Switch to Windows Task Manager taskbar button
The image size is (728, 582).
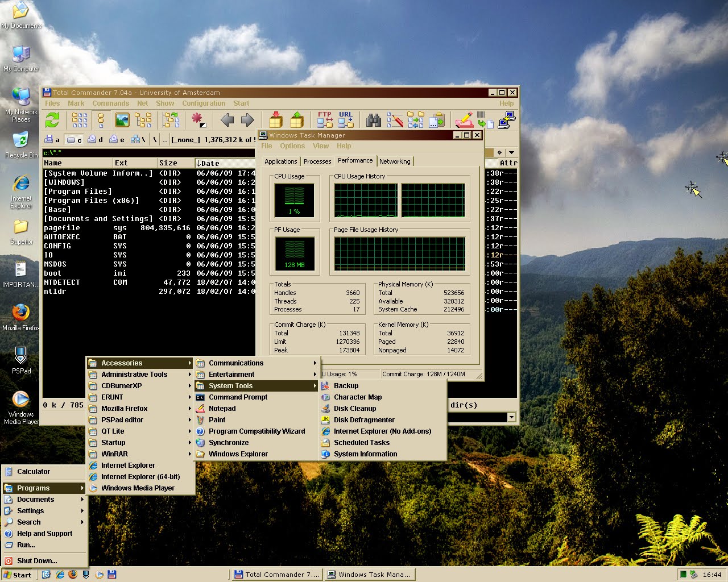[369, 575]
